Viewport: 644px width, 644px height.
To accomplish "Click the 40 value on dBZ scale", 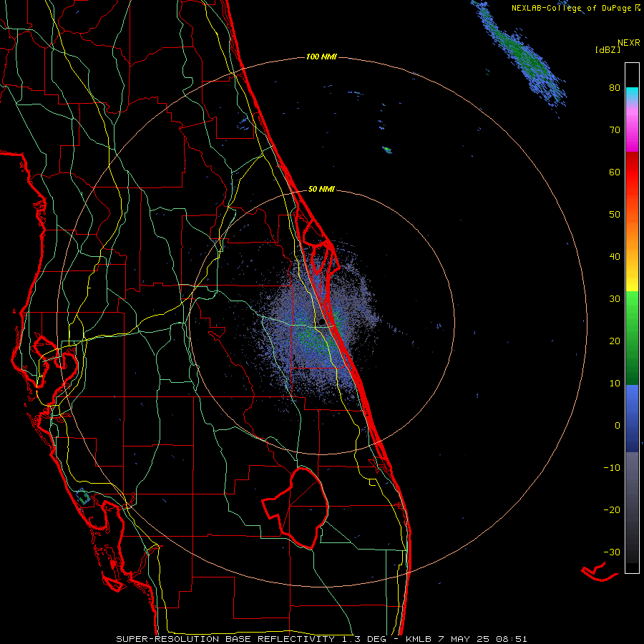I will click(615, 257).
